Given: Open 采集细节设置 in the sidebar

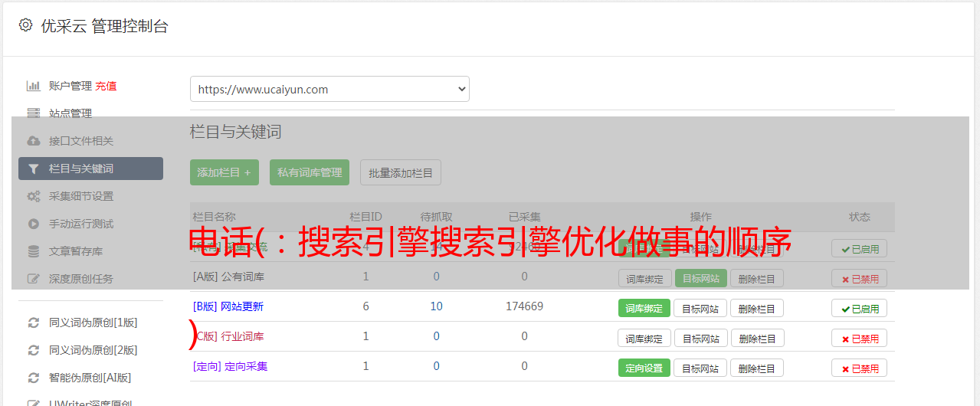Looking at the screenshot, I should 81,196.
